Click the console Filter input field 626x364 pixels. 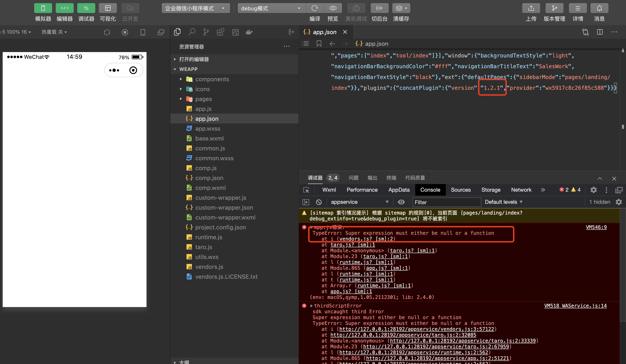[x=446, y=202]
